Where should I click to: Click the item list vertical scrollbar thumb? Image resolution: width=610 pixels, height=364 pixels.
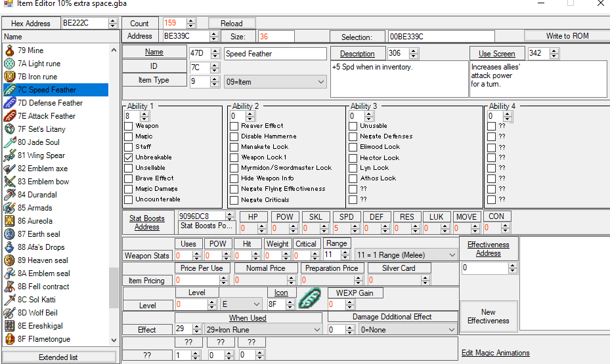click(114, 288)
